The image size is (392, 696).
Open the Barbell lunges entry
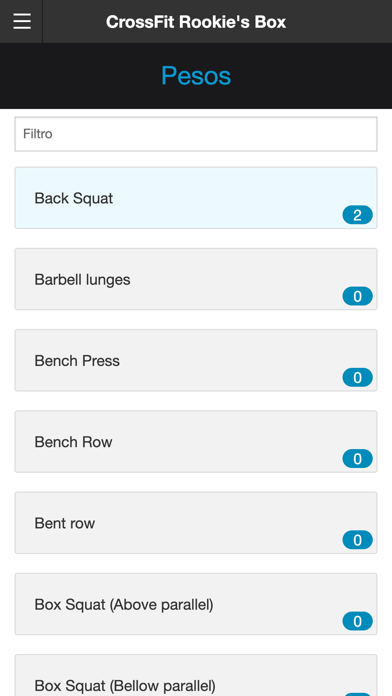coord(196,279)
